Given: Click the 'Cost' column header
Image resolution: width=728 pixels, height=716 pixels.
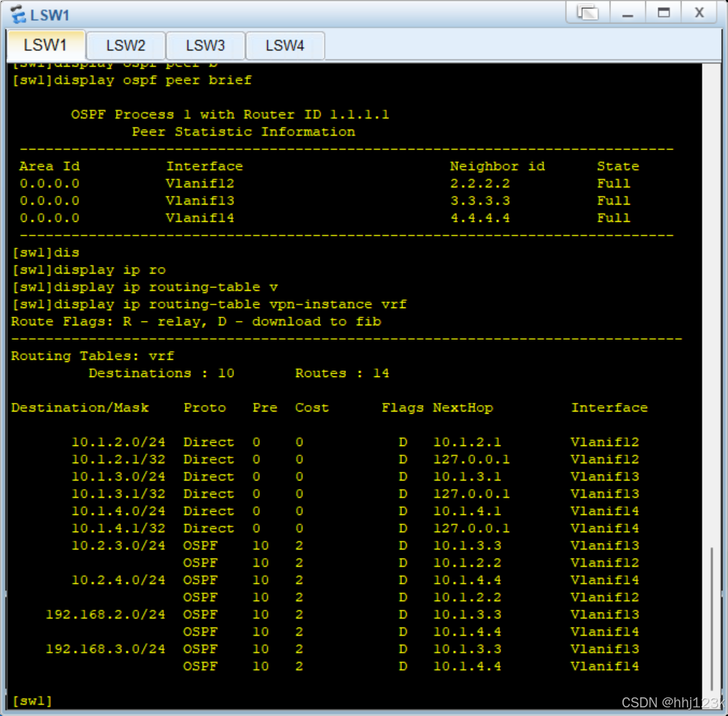Looking at the screenshot, I should click(312, 408).
